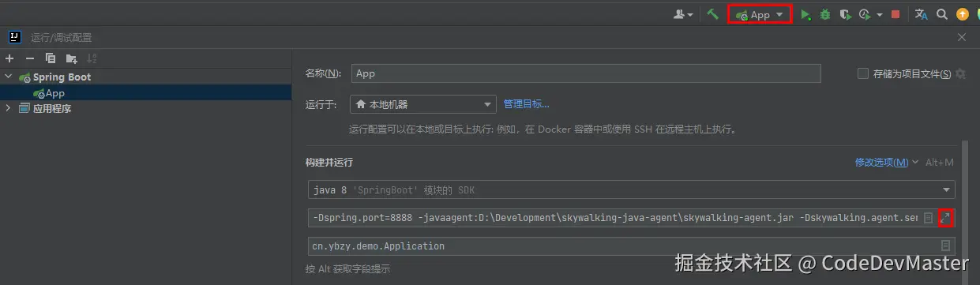Open the App run configuration selector
This screenshot has width=980, height=285.
(x=759, y=14)
